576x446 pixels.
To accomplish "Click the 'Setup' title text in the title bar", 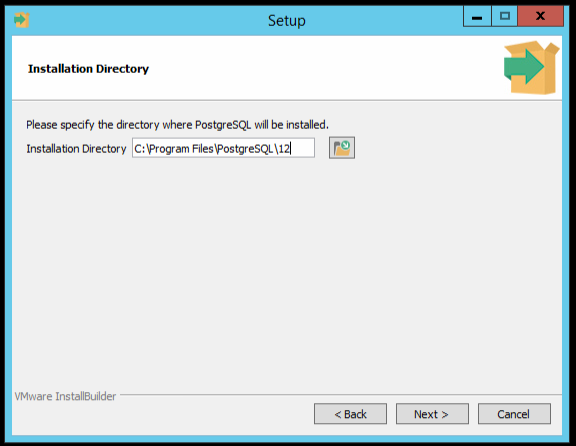I will click(287, 20).
